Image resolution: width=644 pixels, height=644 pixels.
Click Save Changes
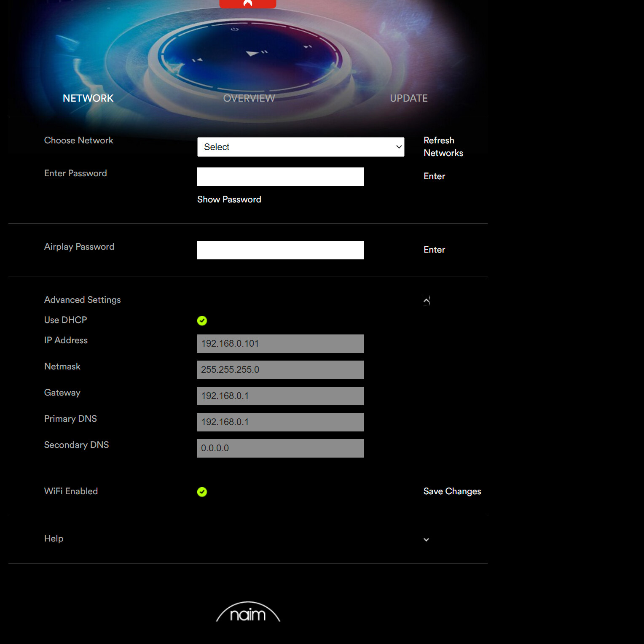pyautogui.click(x=452, y=491)
